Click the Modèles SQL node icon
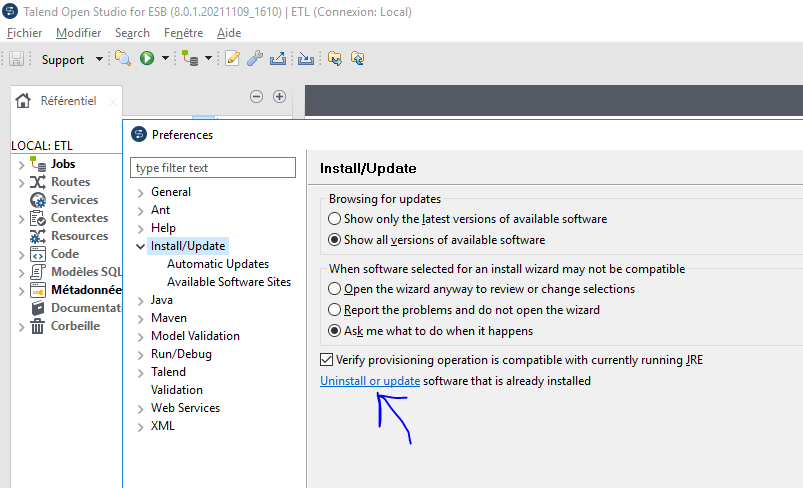This screenshot has height=488, width=803. tap(38, 272)
